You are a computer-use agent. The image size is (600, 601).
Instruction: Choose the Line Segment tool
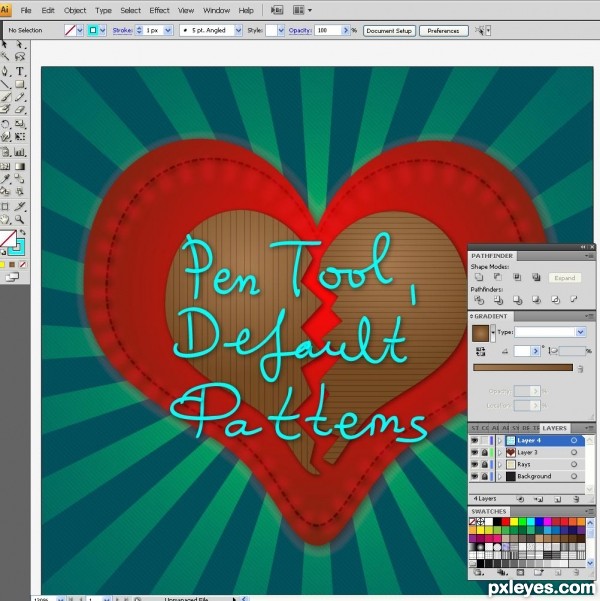(5, 84)
